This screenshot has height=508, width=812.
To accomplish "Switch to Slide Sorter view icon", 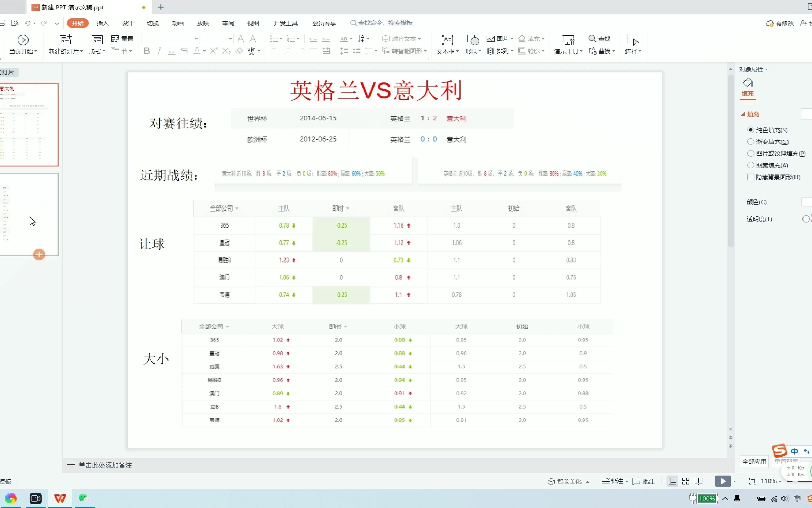I will pos(686,481).
